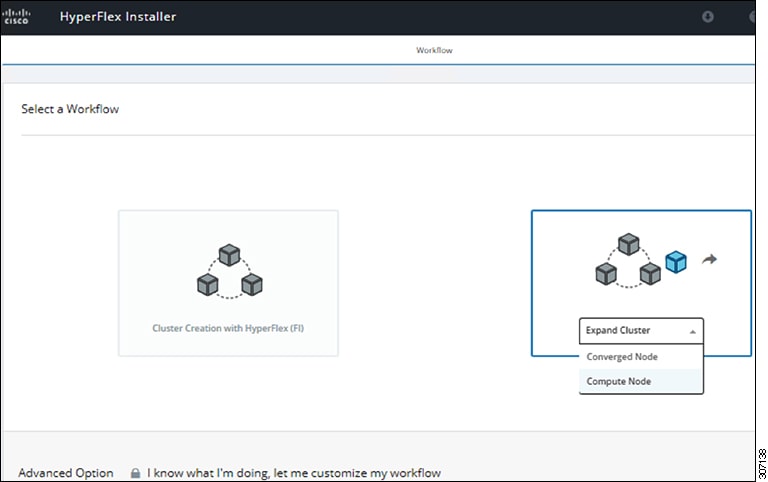Click the Advanced Option label
Screen dimensions: 768x482
point(66,473)
